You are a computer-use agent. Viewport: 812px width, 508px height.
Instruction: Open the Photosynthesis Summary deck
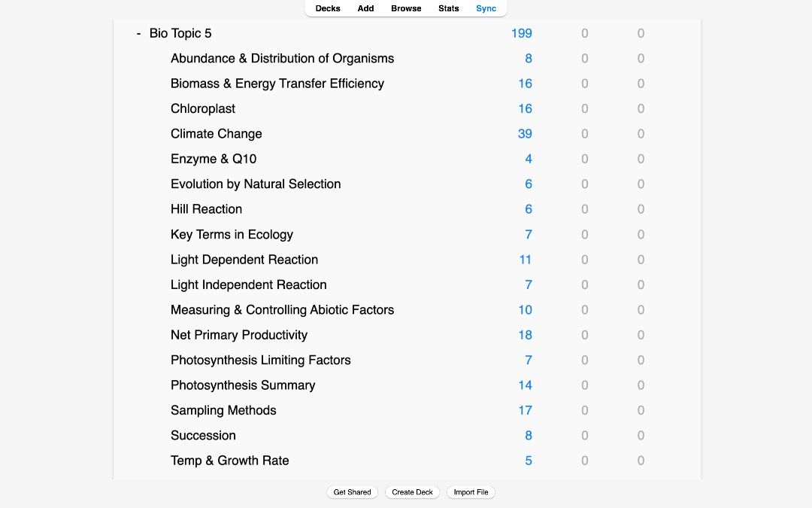tap(242, 385)
